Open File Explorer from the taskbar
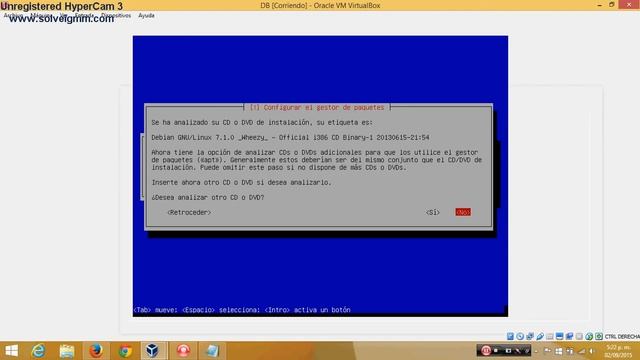The width and height of the screenshot is (640, 360). click(67, 351)
